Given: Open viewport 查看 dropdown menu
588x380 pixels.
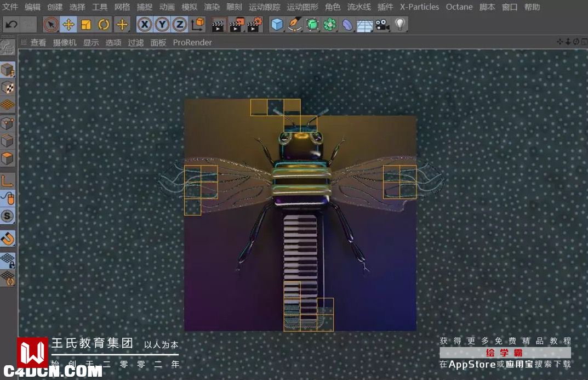Looking at the screenshot, I should (38, 42).
